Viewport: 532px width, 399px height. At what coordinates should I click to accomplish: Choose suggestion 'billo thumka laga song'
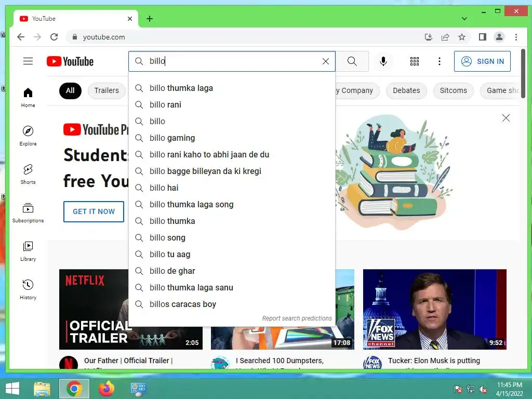click(x=232, y=205)
